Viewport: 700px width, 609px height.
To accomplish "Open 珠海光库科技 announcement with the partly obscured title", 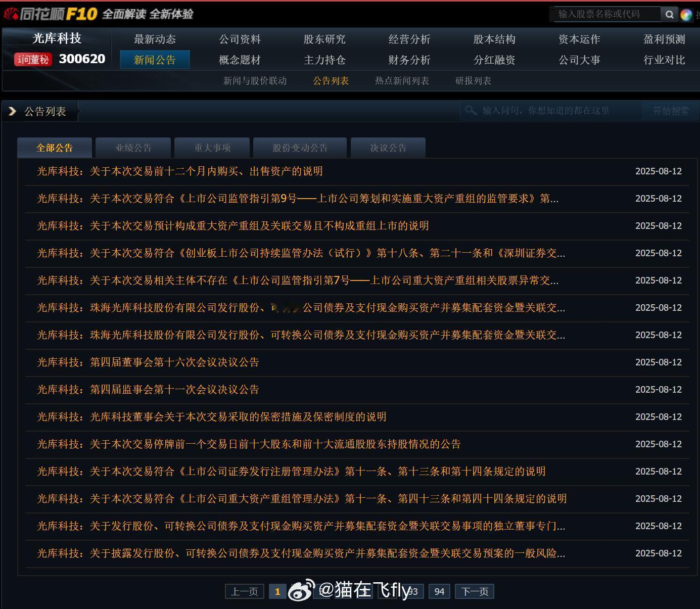I will pos(301,308).
